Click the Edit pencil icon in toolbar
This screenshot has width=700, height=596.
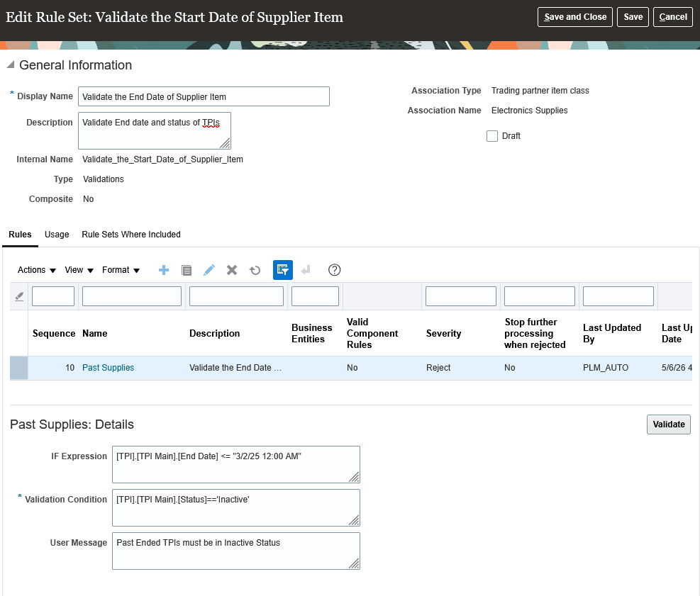point(209,270)
